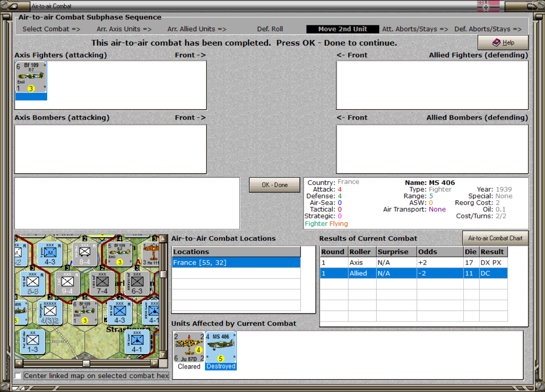Click the map's horizontal scrollbar thumb

[x=86, y=363]
